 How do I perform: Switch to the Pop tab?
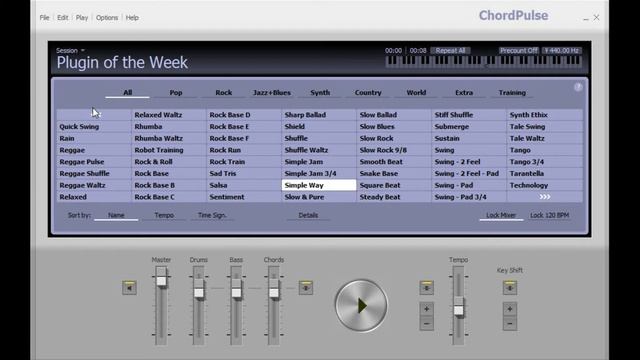point(176,93)
